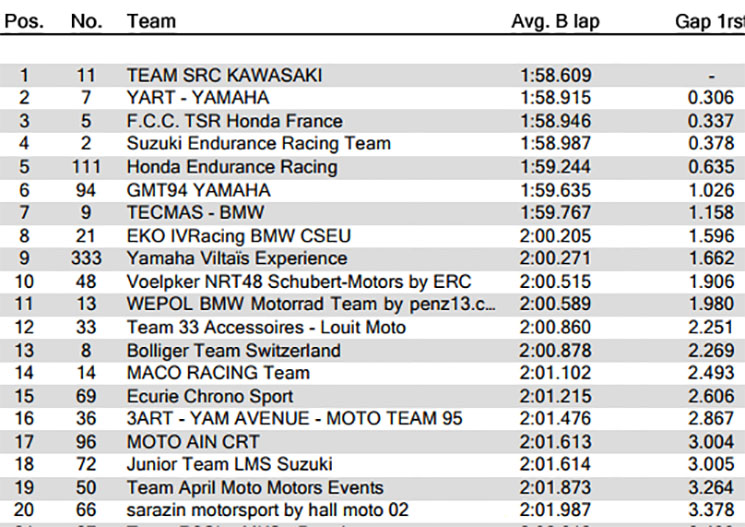Select the YART - YAMAHA team name
The height and width of the screenshot is (527, 745).
tap(198, 97)
